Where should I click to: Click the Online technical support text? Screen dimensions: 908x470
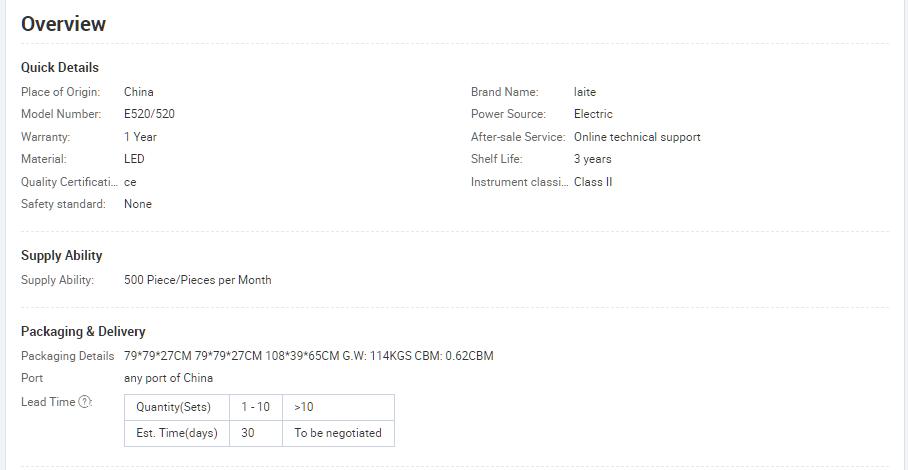pyautogui.click(x=637, y=137)
